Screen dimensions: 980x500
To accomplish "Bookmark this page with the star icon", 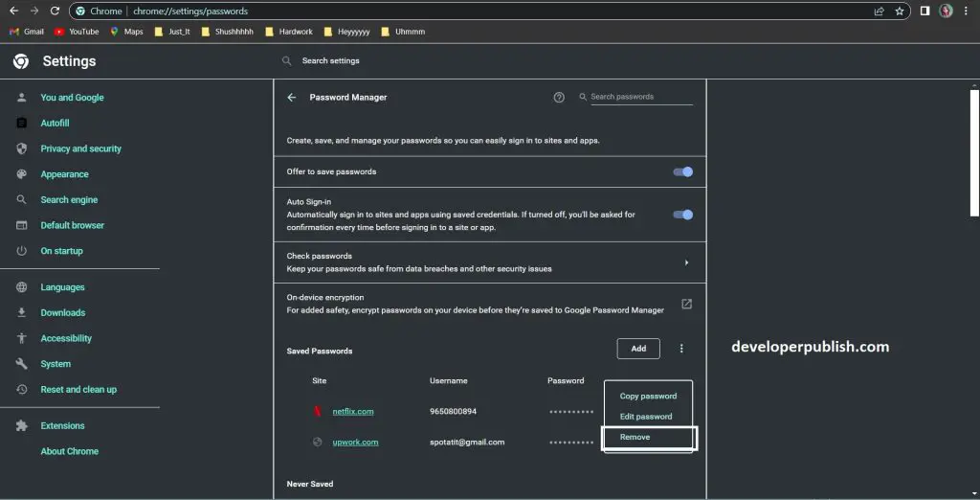I will pos(900,11).
